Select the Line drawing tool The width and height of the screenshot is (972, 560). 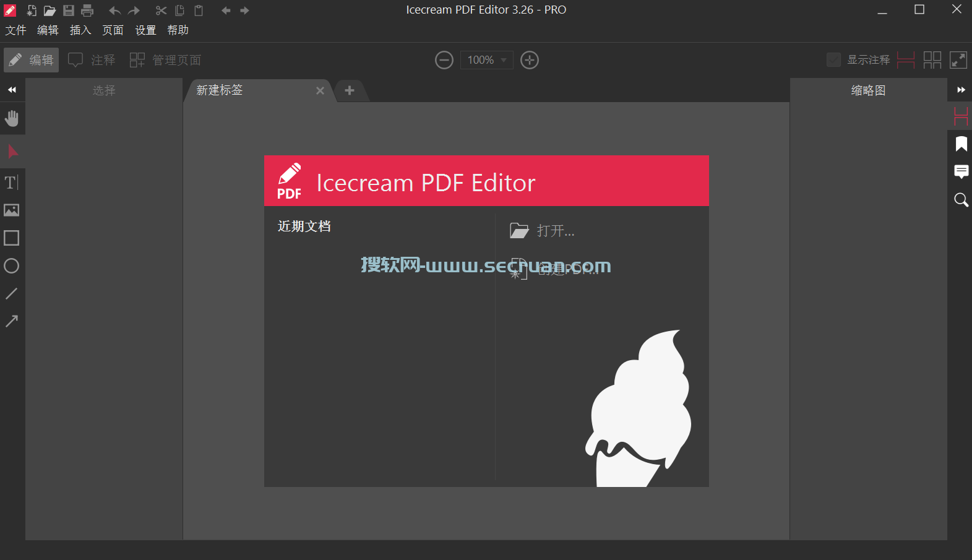(x=12, y=293)
